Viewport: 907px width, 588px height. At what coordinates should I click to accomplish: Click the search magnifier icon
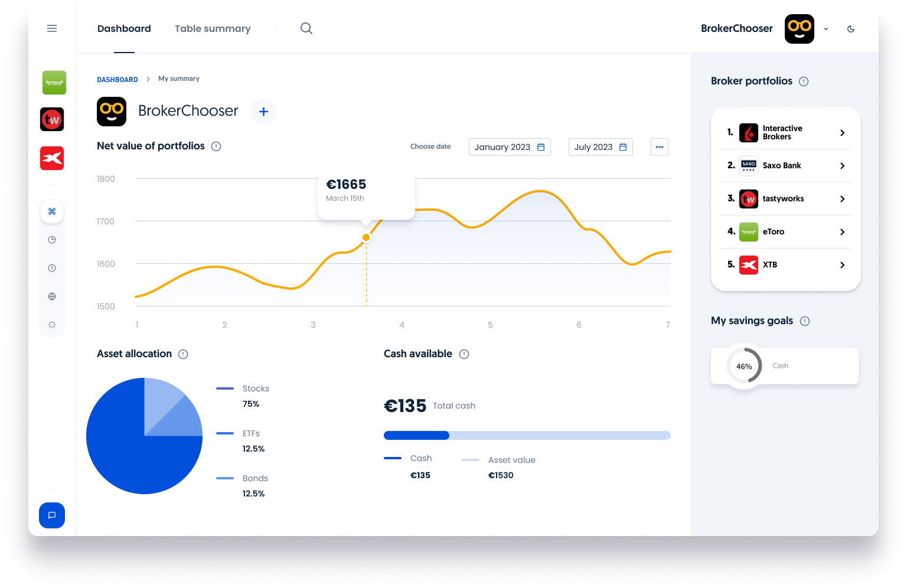pos(306,28)
